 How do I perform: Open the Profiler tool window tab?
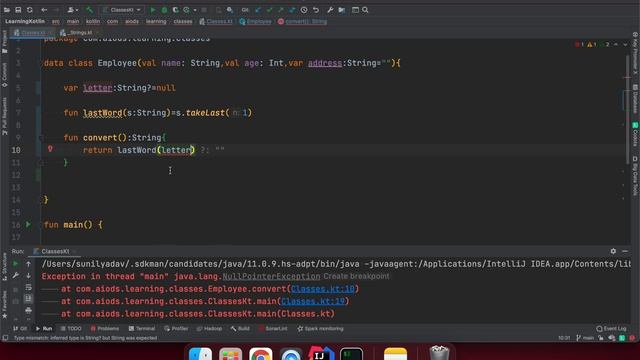click(x=176, y=329)
